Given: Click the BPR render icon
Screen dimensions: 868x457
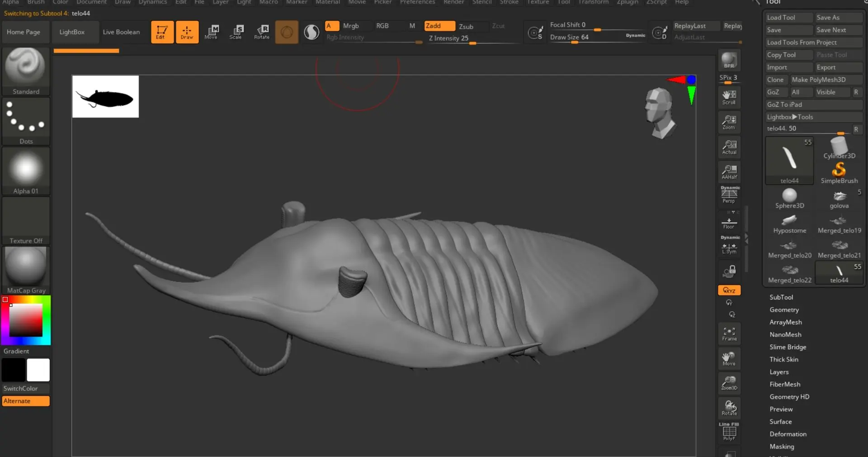Looking at the screenshot, I should pyautogui.click(x=729, y=60).
